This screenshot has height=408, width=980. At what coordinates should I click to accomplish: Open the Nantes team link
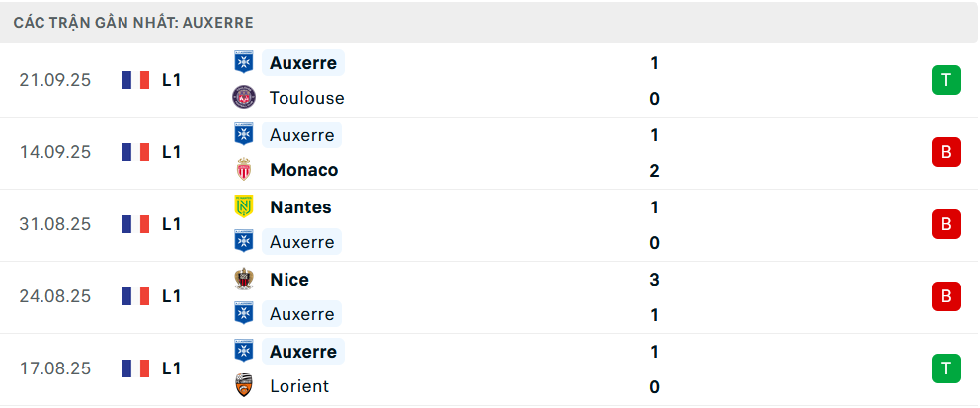pos(300,207)
